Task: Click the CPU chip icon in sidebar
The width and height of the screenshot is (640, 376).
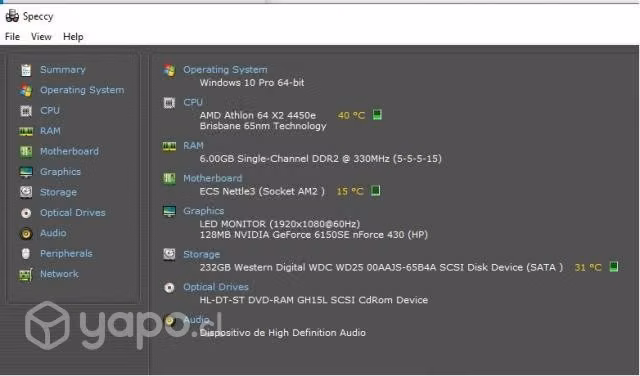Action: click(26, 111)
